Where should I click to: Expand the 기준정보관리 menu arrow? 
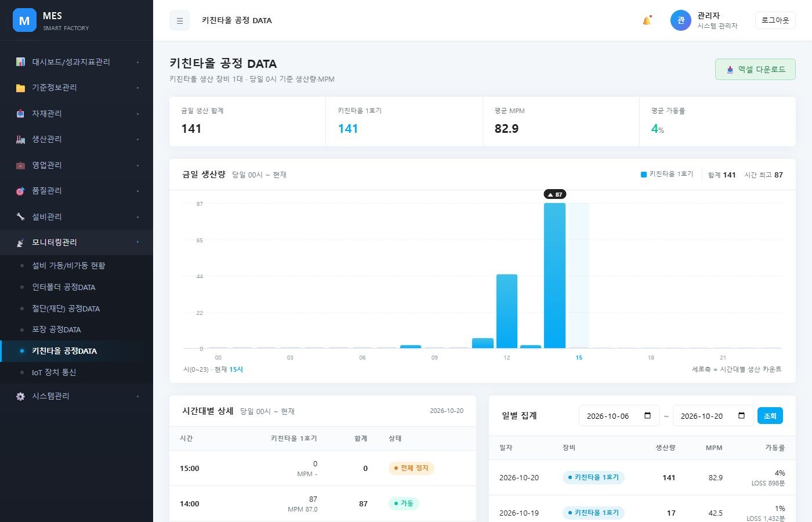click(137, 88)
